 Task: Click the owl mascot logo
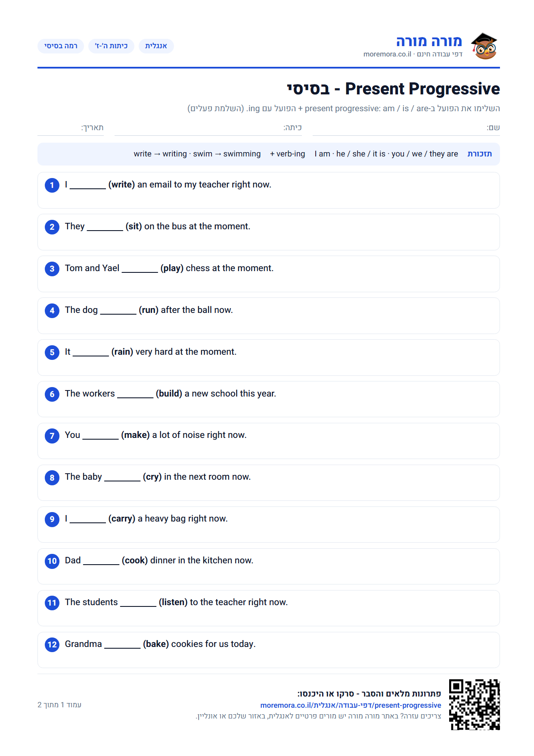pyautogui.click(x=484, y=46)
